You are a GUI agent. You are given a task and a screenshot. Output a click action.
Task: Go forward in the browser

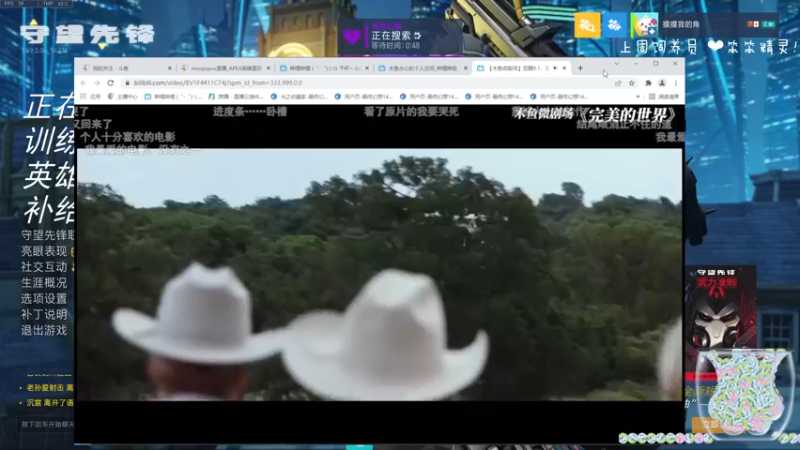pos(97,83)
